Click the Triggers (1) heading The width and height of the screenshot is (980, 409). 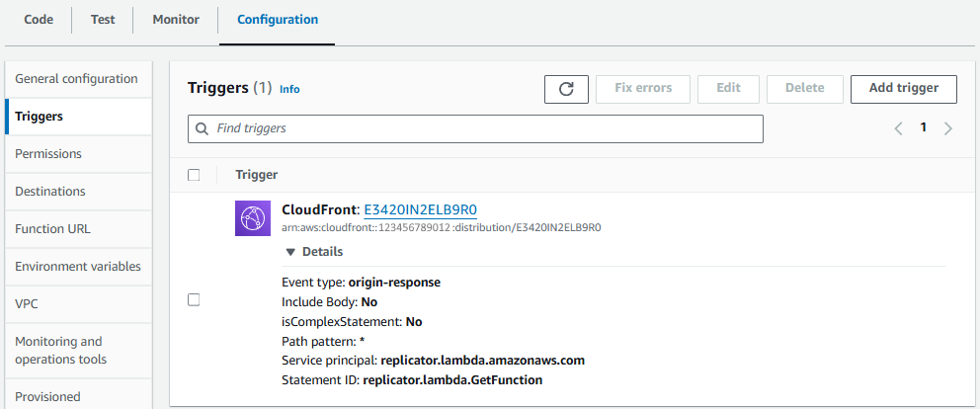pyautogui.click(x=230, y=88)
